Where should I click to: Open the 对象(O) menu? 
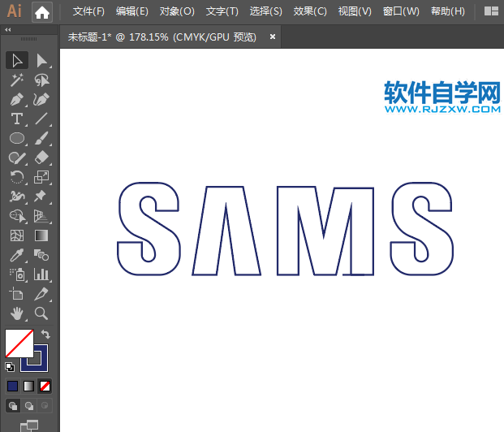click(177, 11)
